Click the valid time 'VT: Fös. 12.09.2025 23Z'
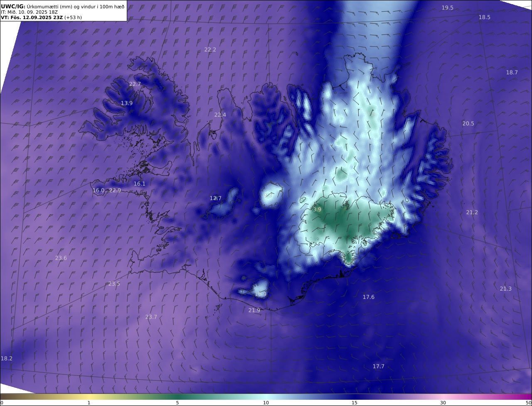The width and height of the screenshot is (532, 406). [32, 18]
